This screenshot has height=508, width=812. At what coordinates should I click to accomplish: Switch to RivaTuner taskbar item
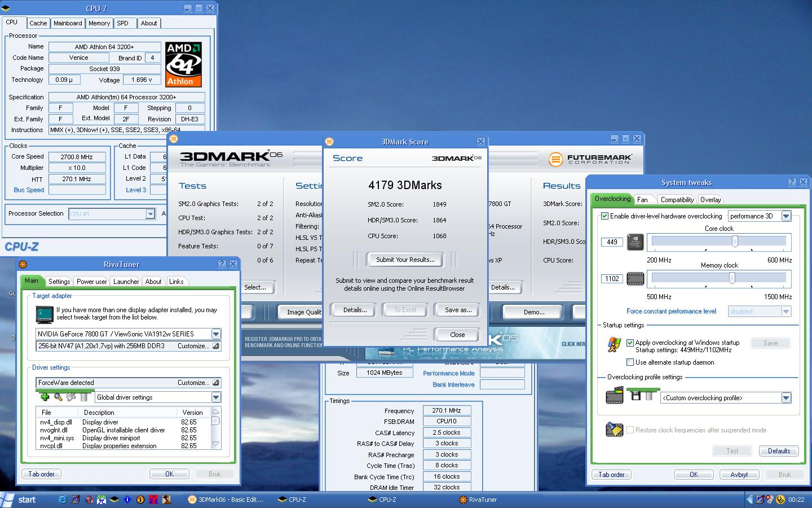[479, 500]
